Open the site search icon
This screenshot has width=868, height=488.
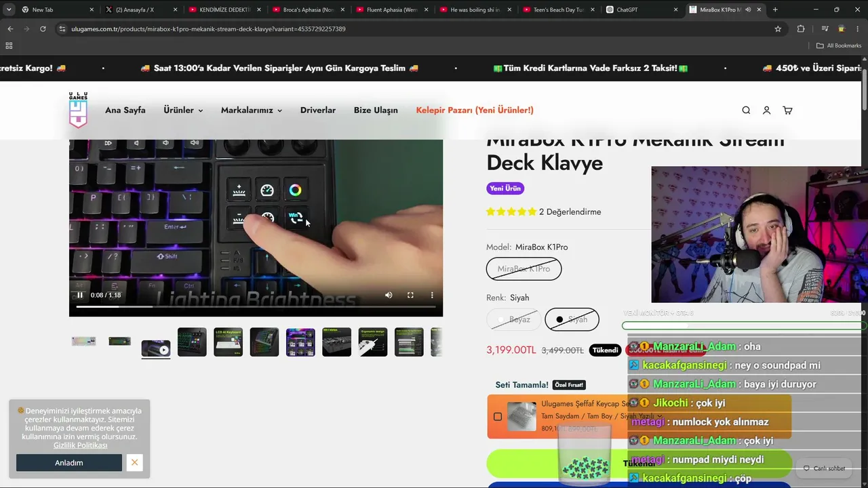746,110
